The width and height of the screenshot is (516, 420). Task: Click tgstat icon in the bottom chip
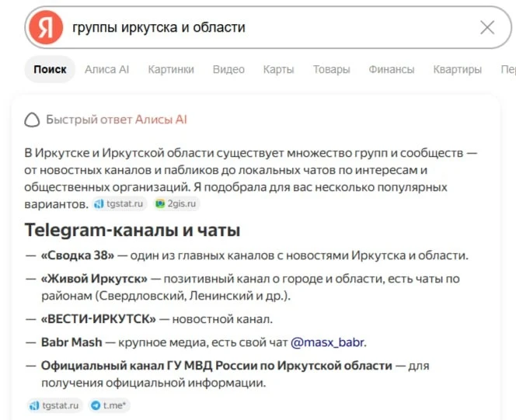click(x=34, y=405)
